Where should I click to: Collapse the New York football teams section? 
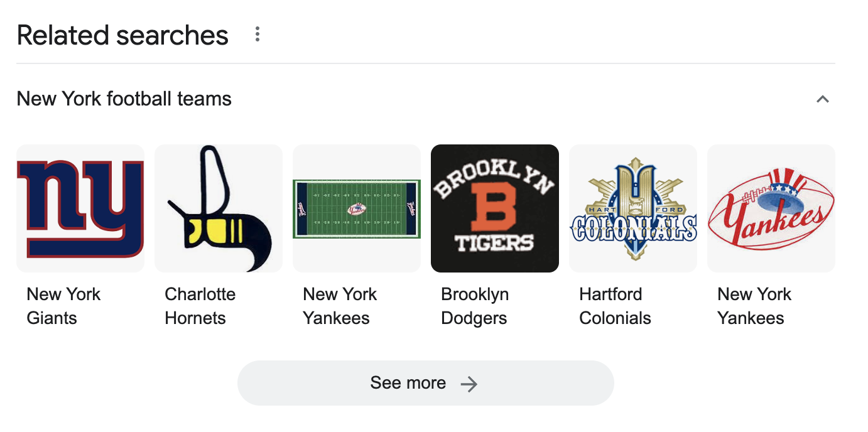coord(822,99)
